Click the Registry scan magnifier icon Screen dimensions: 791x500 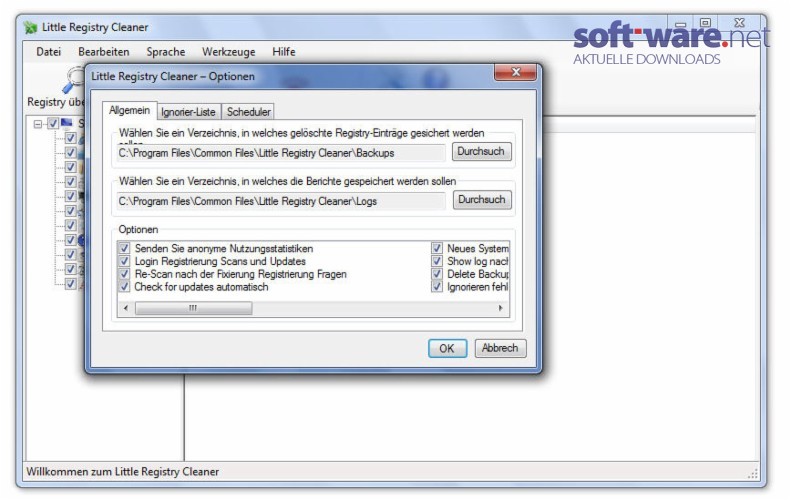tap(75, 79)
